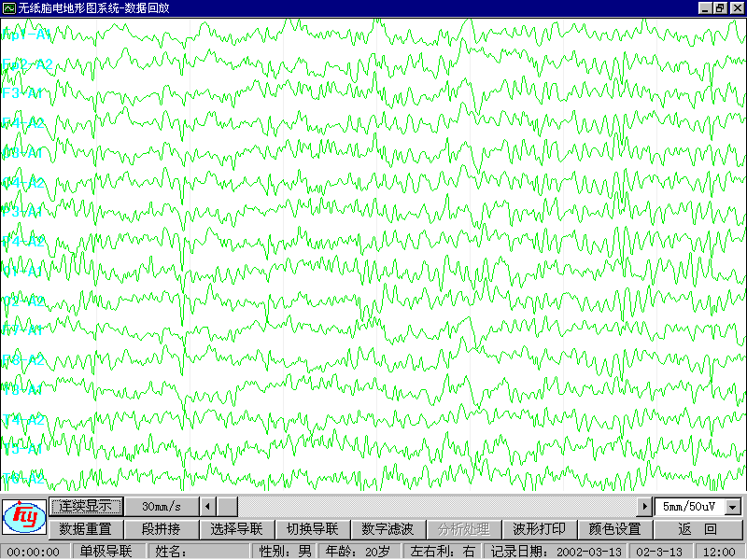This screenshot has height=560, width=747.
Task: Open the 数字滤波 digital filter settings
Action: click(x=388, y=528)
